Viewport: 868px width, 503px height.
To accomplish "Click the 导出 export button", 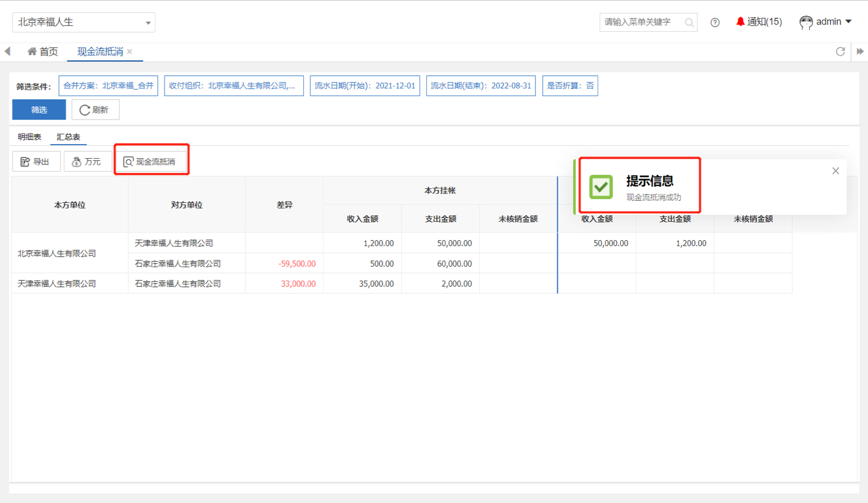I will pyautogui.click(x=36, y=162).
